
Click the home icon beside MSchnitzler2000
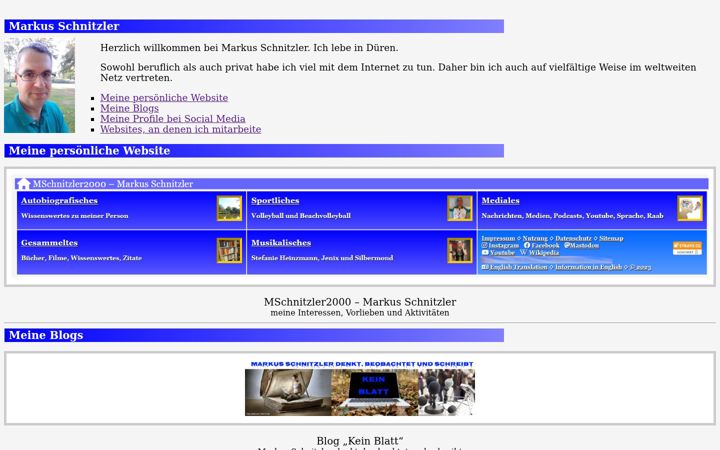(22, 184)
